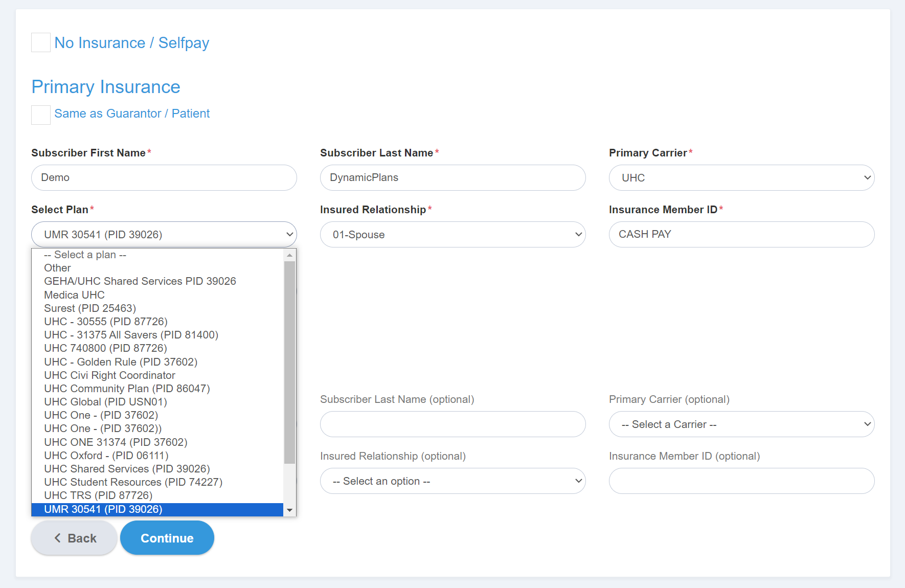This screenshot has height=588, width=905.
Task: Click the Subscriber Last Name field with DynamicPlans
Action: pos(453,177)
